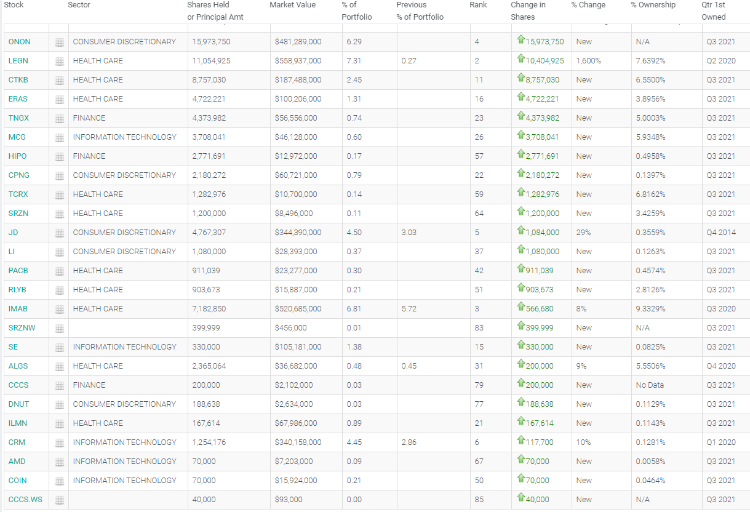Open the grid icon in the IMAB row

[x=59, y=310]
